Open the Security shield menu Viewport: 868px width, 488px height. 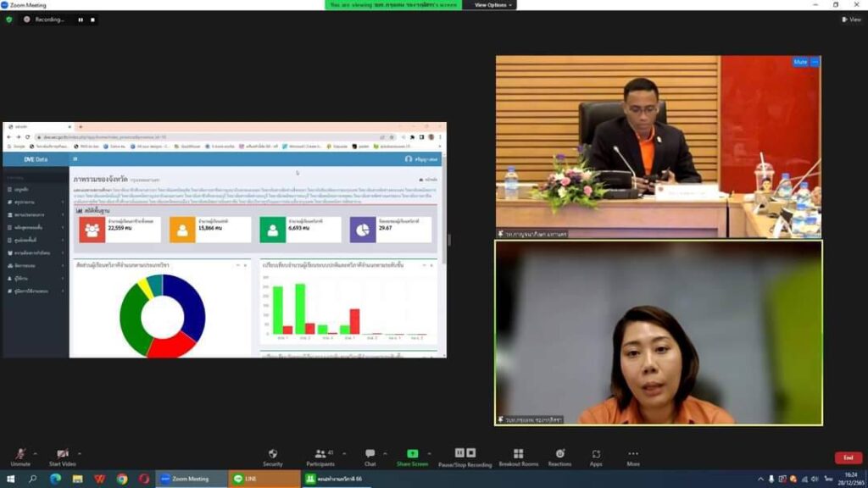[272, 454]
